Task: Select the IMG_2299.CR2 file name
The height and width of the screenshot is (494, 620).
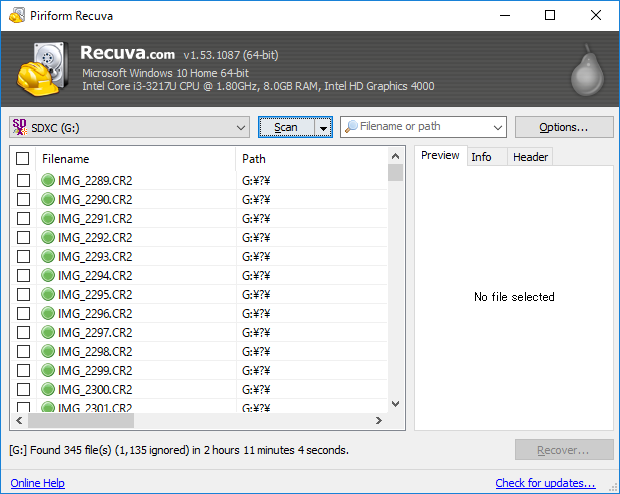Action: (x=95, y=371)
